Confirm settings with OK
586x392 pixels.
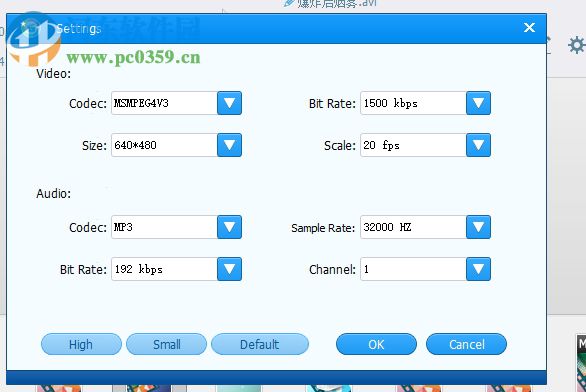pos(376,344)
